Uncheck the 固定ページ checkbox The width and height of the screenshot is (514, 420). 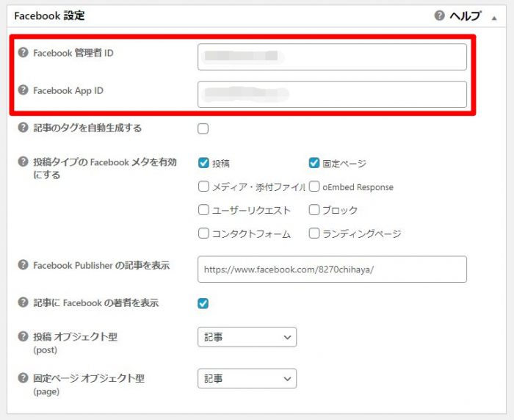[314, 162]
